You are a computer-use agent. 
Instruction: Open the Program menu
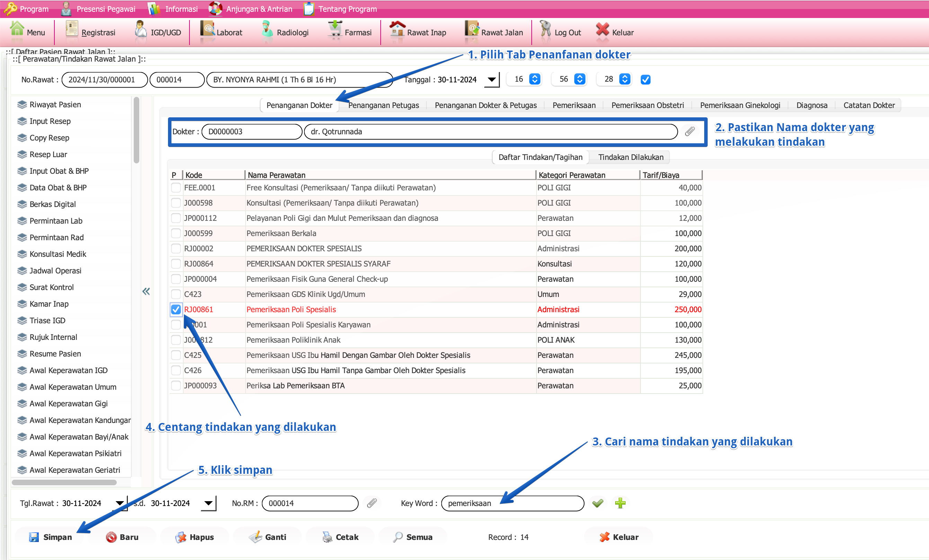26,9
